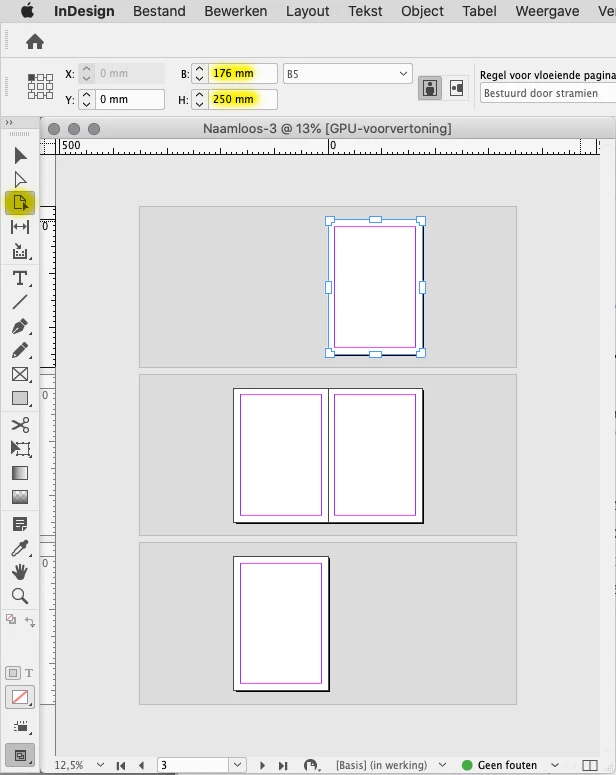This screenshot has width=616, height=775.
Task: Go to the last page button
Action: pyautogui.click(x=283, y=765)
